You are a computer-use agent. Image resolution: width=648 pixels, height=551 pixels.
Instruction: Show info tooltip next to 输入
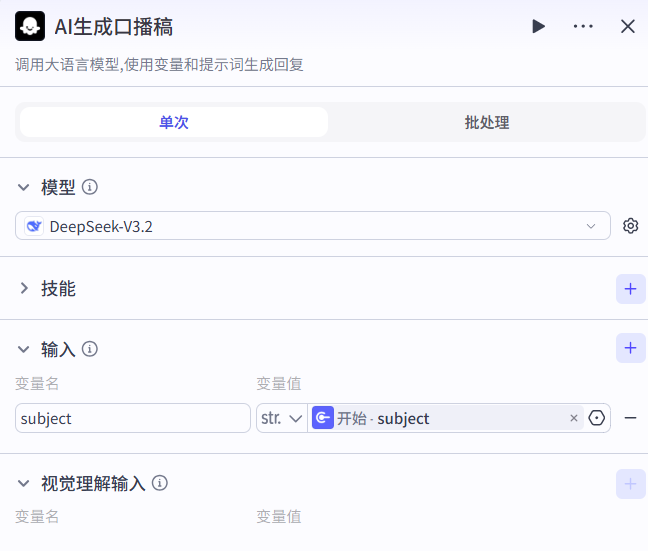click(90, 349)
